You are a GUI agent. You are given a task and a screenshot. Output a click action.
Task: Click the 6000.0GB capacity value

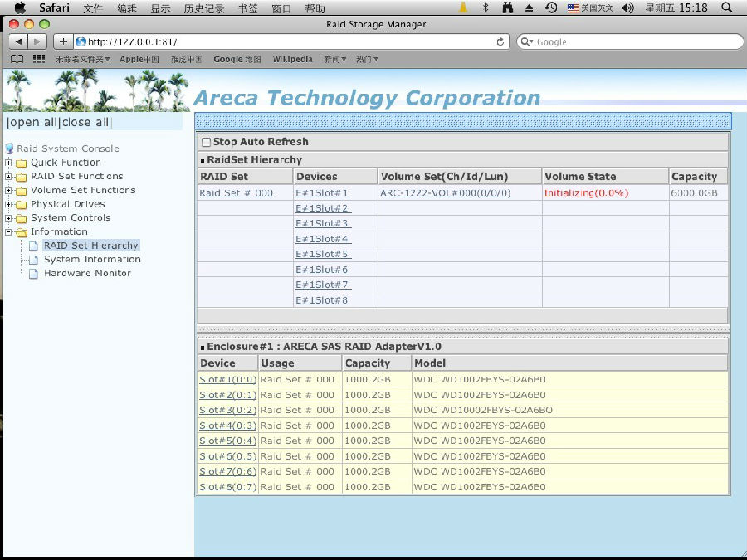(694, 192)
